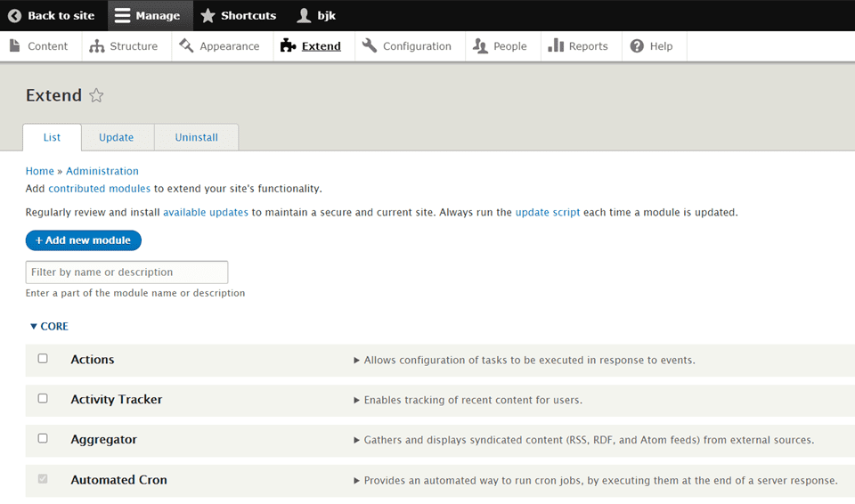Switch to the Uninstall tab
855x504 pixels.
coord(196,137)
